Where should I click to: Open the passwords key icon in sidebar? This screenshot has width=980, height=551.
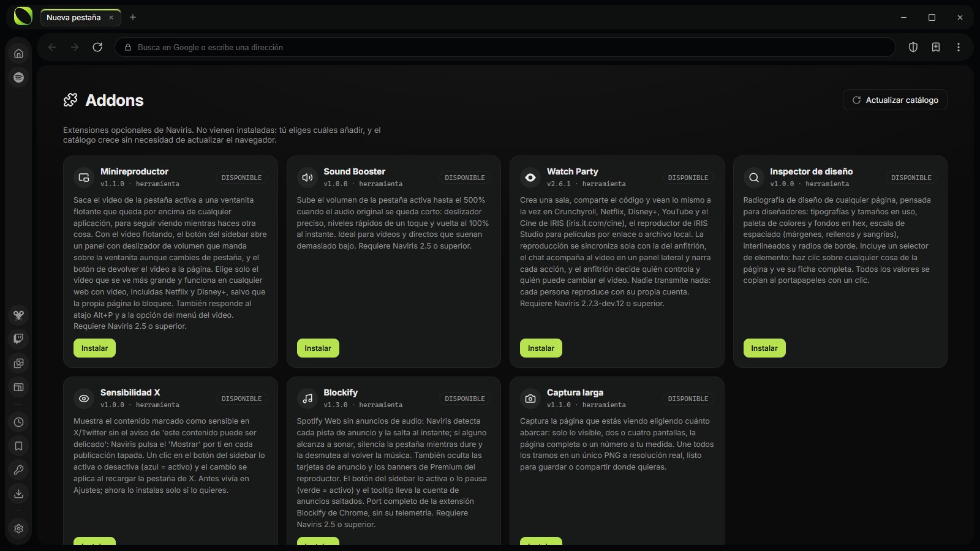pos(18,470)
